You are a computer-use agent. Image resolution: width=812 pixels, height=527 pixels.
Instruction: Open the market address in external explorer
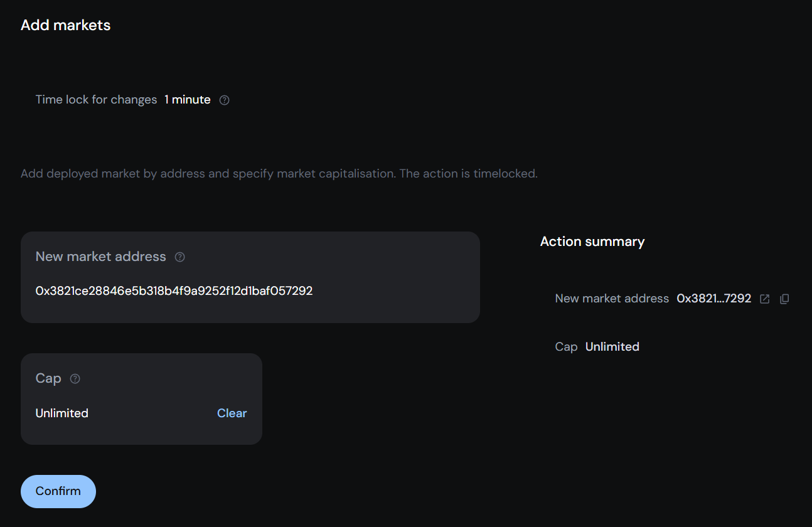point(764,299)
